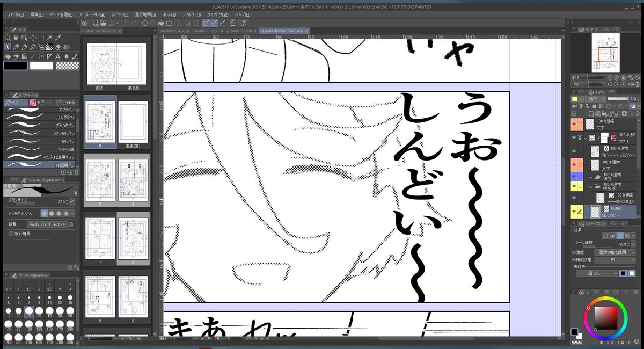The image size is (644, 349).
Task: Select the Move layer tool
Action: click(33, 38)
